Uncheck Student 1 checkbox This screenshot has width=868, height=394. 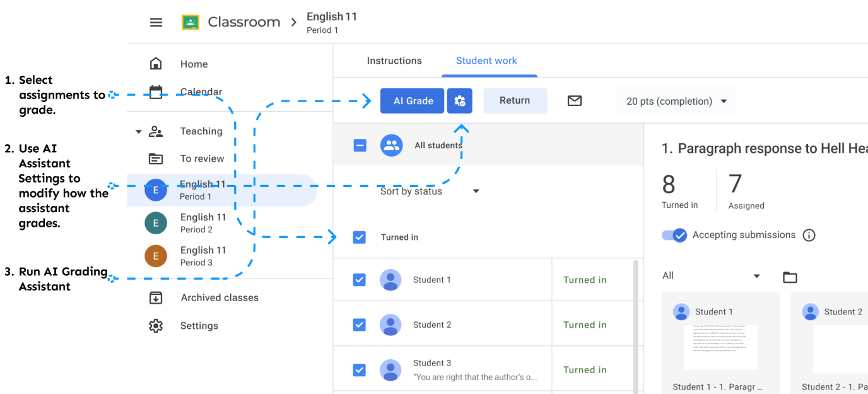click(360, 280)
